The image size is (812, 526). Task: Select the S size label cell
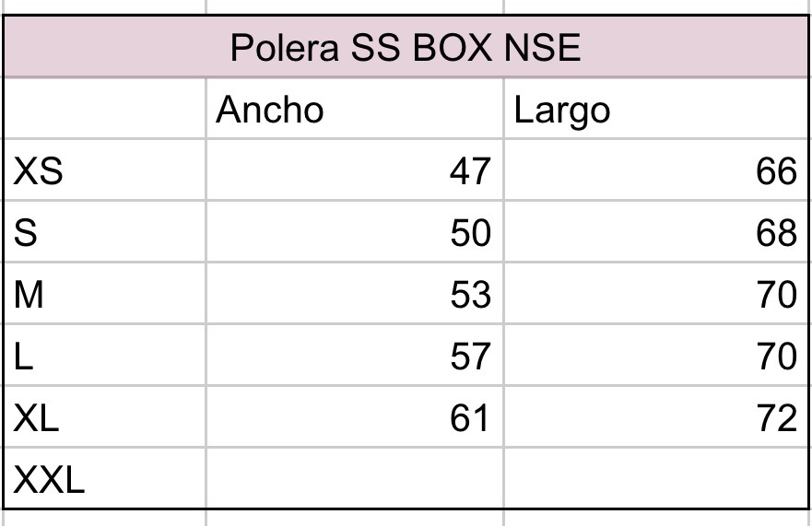point(105,232)
